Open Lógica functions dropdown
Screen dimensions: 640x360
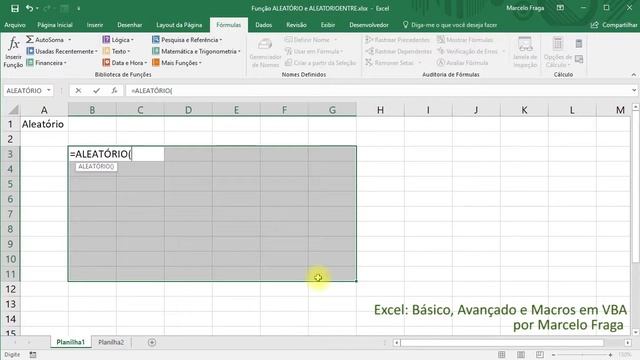(118, 40)
